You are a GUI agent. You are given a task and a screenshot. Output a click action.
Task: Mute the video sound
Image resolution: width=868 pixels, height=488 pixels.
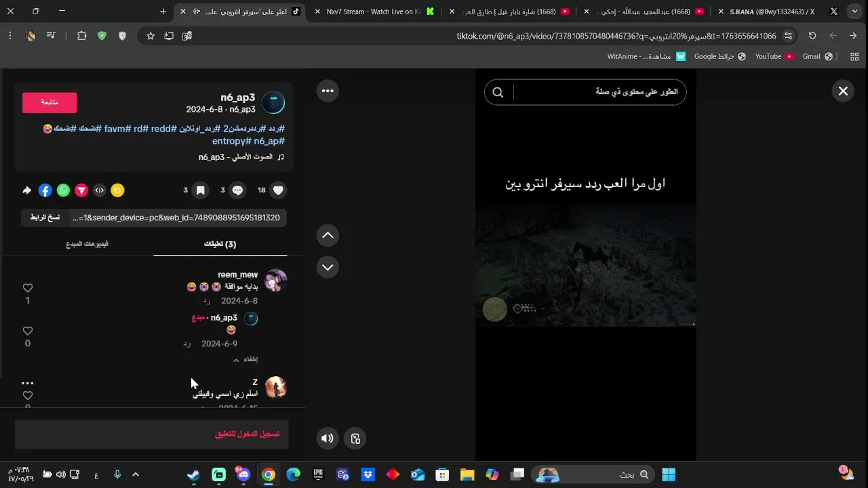click(x=328, y=439)
